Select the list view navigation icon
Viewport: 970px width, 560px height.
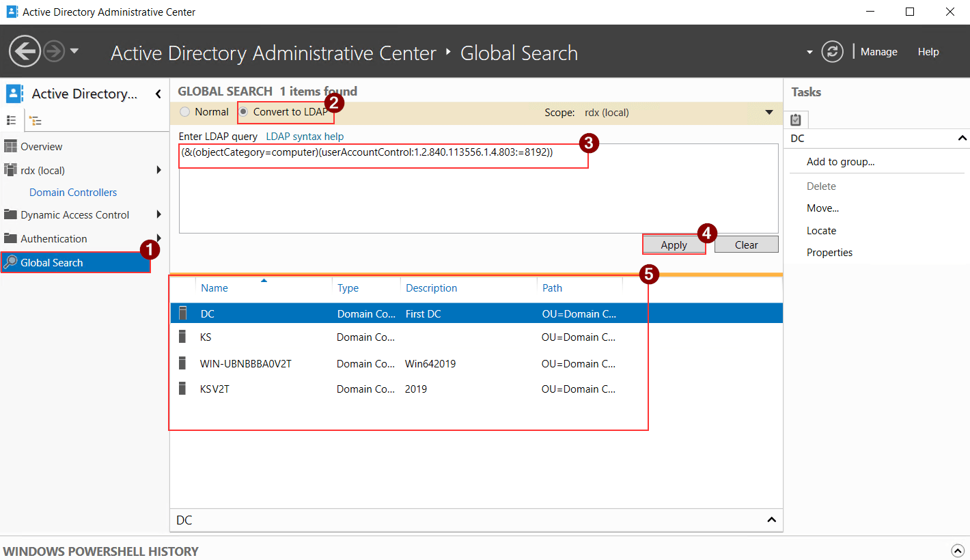(x=12, y=120)
